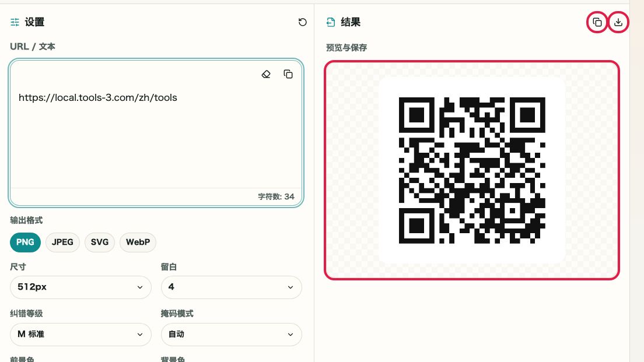The width and height of the screenshot is (644, 362).
Task: Select PNG output format
Action: [x=25, y=242]
